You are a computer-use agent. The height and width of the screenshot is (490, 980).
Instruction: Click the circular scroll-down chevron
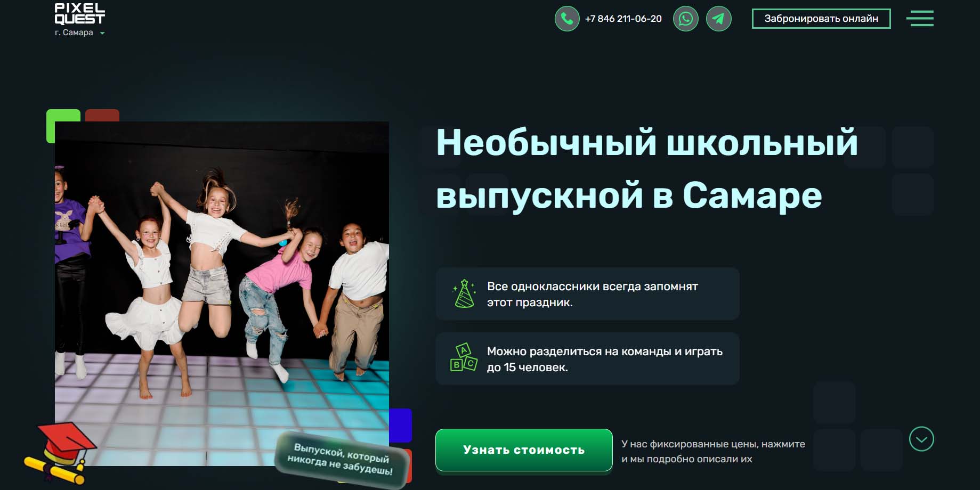point(921,439)
